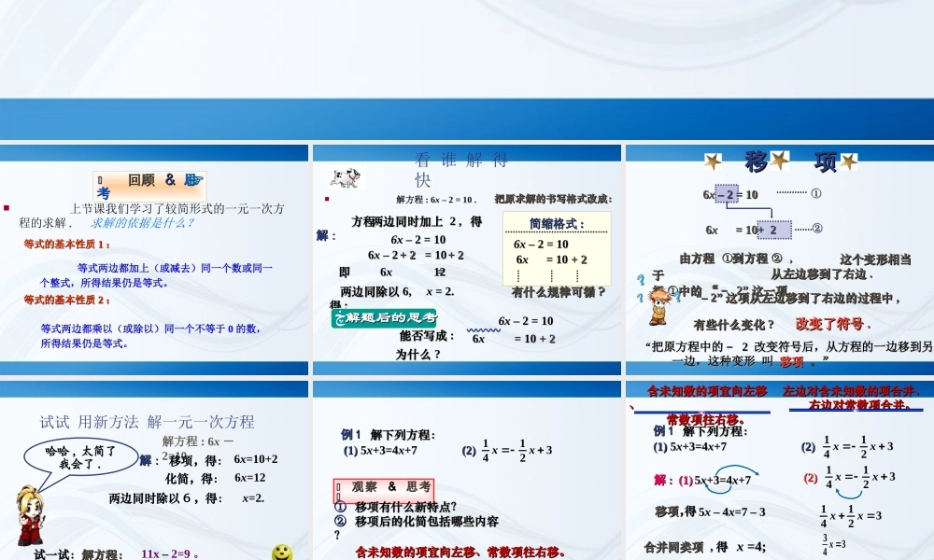934x560 pixels.
Task: Click the text 能否写成:
Action: pos(427,336)
